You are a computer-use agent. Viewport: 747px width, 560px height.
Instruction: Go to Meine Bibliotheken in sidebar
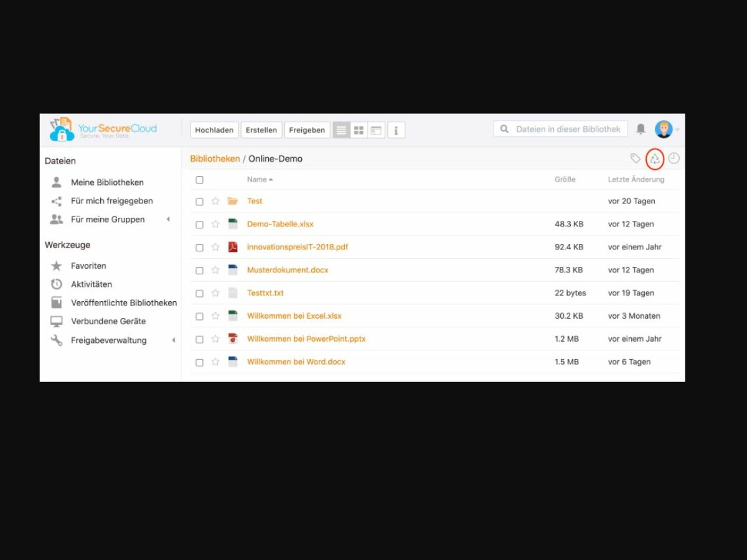point(107,182)
